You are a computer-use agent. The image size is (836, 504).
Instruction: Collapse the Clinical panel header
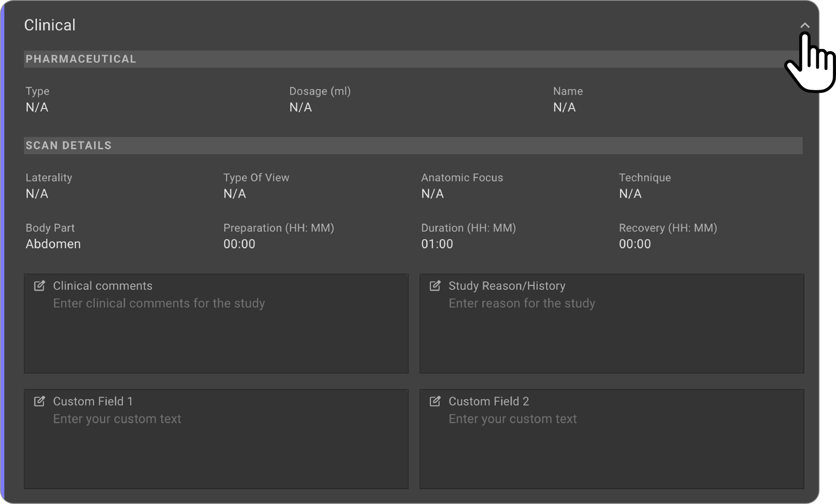point(805,25)
